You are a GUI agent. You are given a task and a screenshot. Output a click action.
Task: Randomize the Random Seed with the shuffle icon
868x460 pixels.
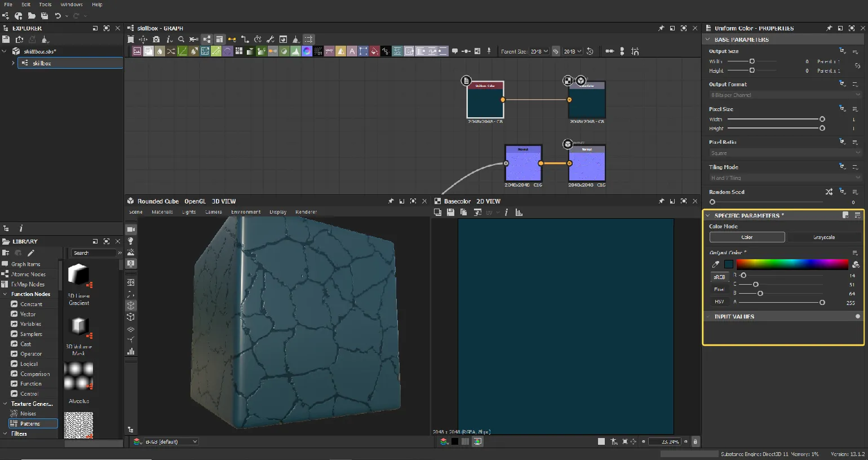(x=829, y=192)
